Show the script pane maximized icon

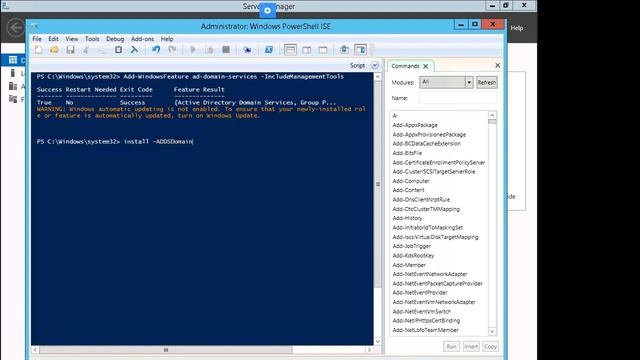click(x=323, y=50)
